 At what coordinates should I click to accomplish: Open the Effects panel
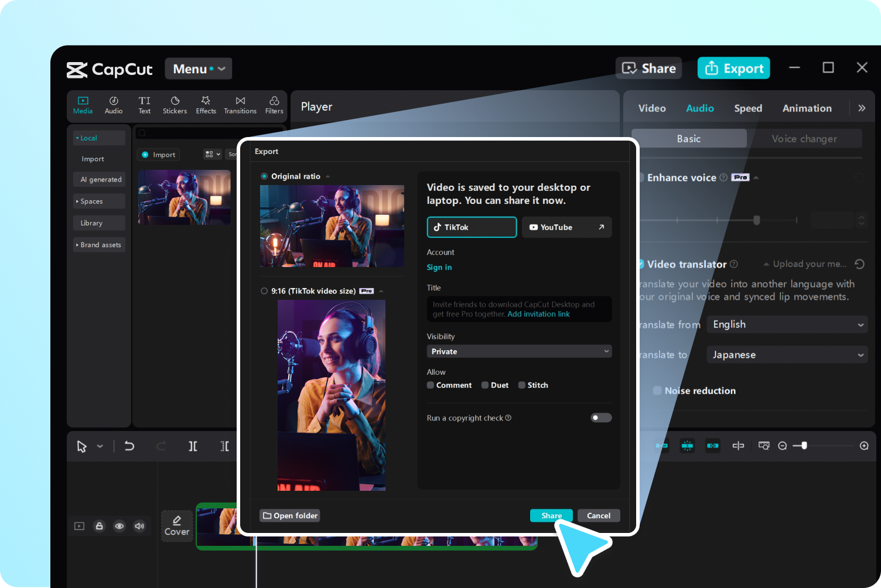(206, 105)
